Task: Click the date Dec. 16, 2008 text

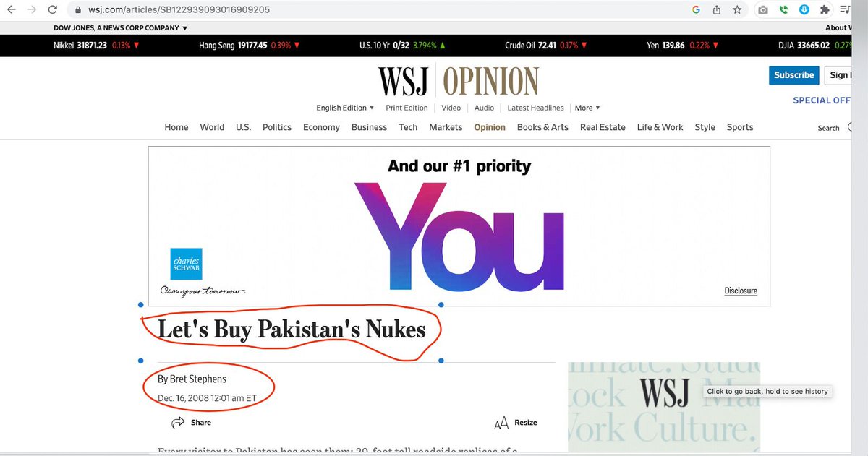Action: pyautogui.click(x=207, y=398)
